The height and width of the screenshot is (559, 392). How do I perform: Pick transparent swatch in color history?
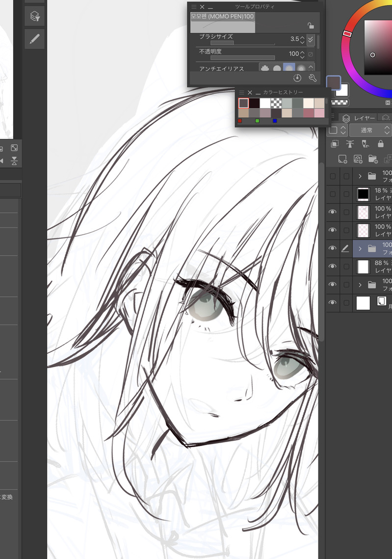(276, 104)
